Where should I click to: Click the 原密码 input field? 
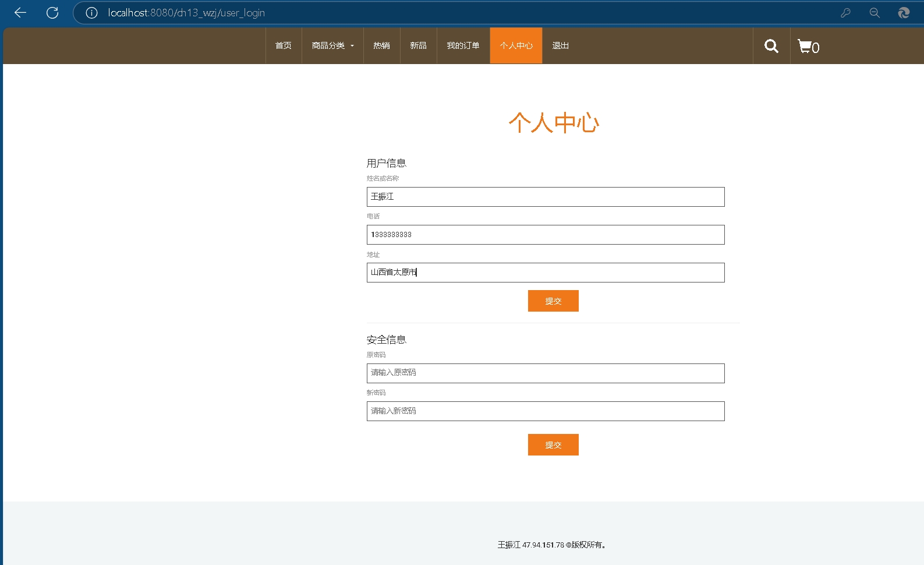(546, 373)
